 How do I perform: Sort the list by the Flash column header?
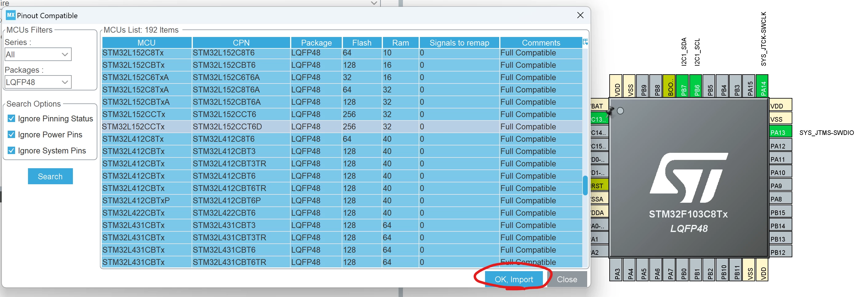(362, 43)
